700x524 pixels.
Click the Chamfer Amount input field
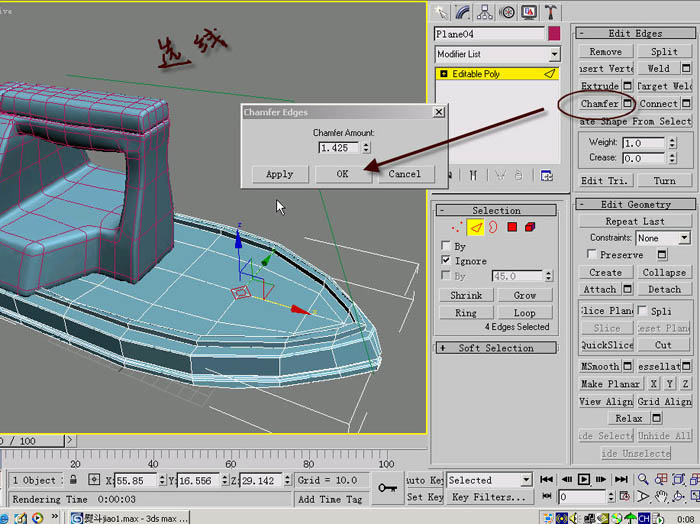[338, 148]
